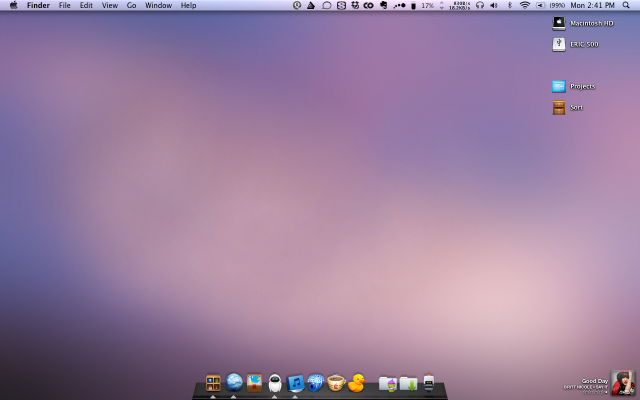Click the speech bubble menu bar icon
Viewport: 640px width, 400px height.
327,5
